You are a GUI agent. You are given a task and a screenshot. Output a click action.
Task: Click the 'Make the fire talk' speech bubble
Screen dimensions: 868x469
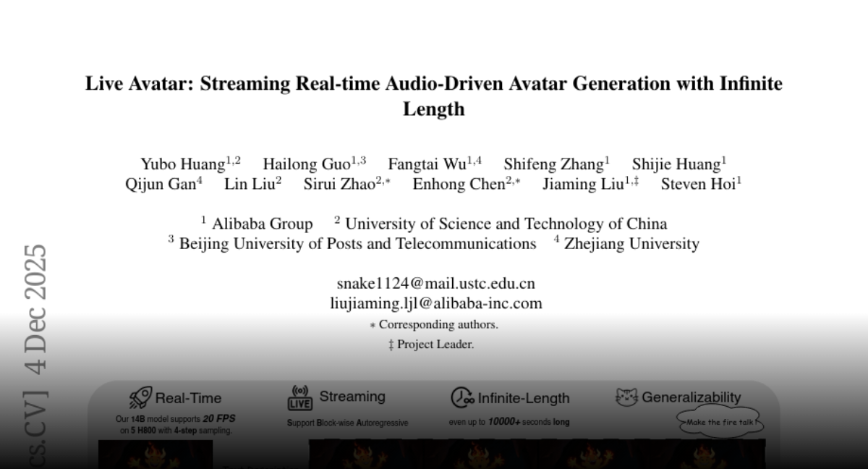point(721,422)
